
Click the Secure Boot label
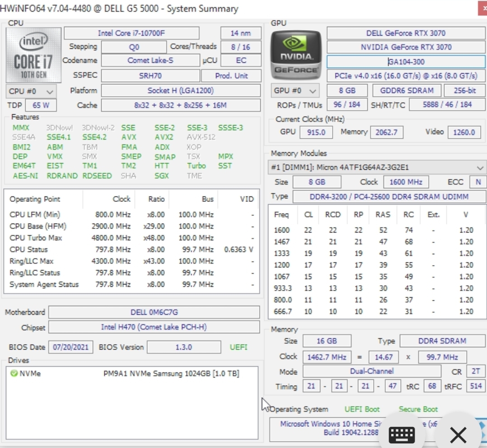pos(418,409)
